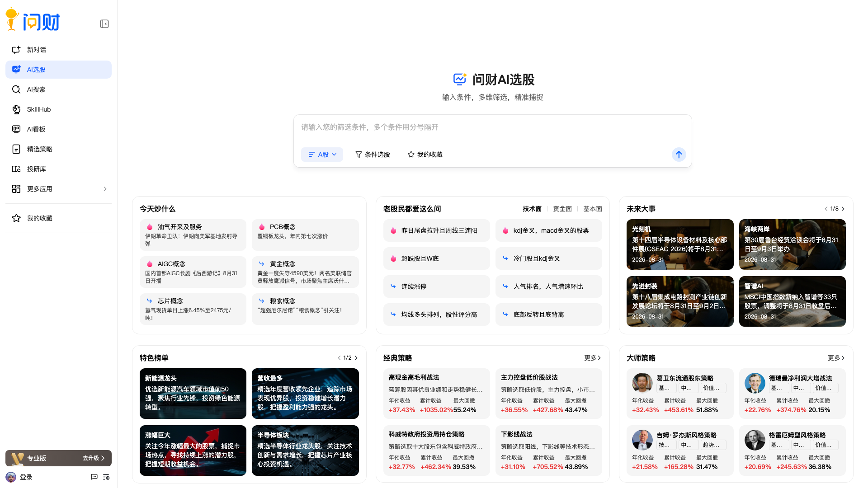This screenshot has height=488, width=868.
Task: Go to next page of 未来大事
Action: (843, 209)
